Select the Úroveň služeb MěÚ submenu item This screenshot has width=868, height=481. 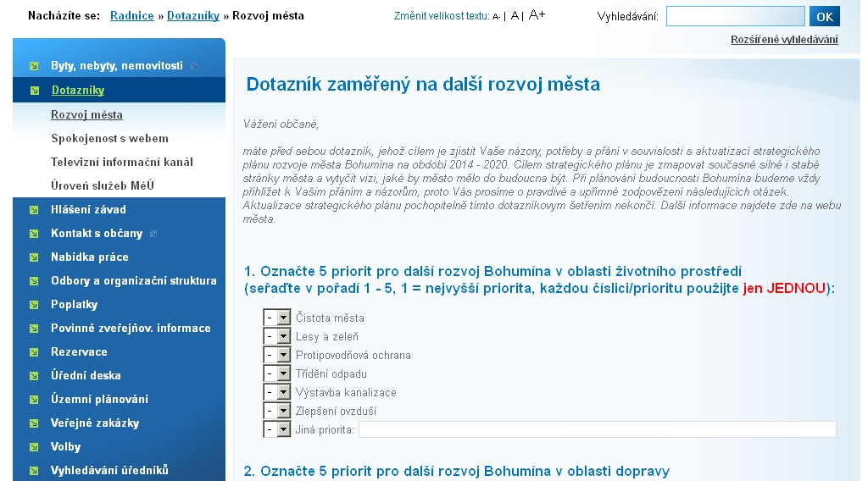(x=103, y=185)
